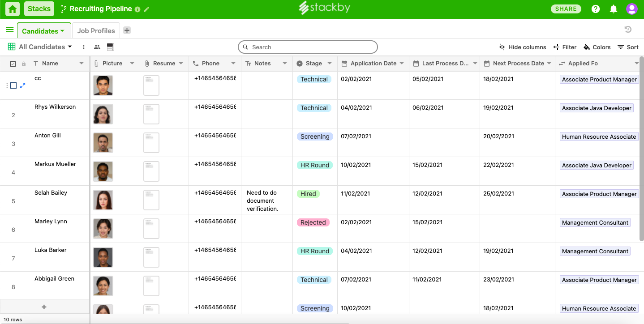
Task: Open the cc row resume attachment
Action: click(151, 85)
